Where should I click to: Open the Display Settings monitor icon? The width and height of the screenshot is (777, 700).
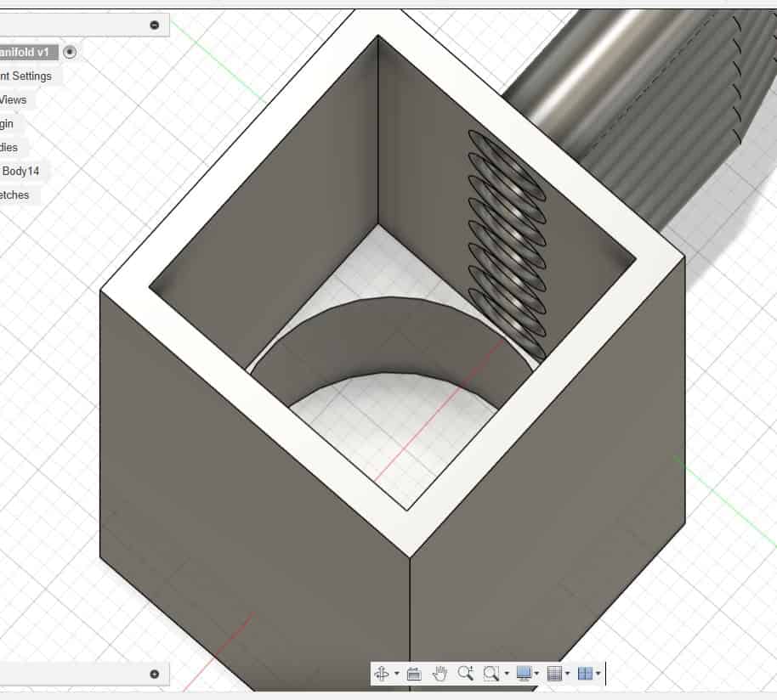tap(524, 674)
